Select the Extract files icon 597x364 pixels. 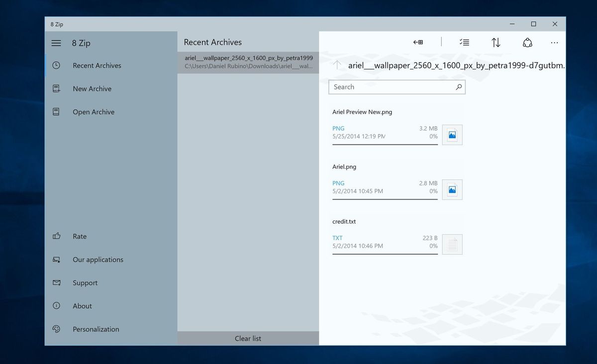pos(418,42)
